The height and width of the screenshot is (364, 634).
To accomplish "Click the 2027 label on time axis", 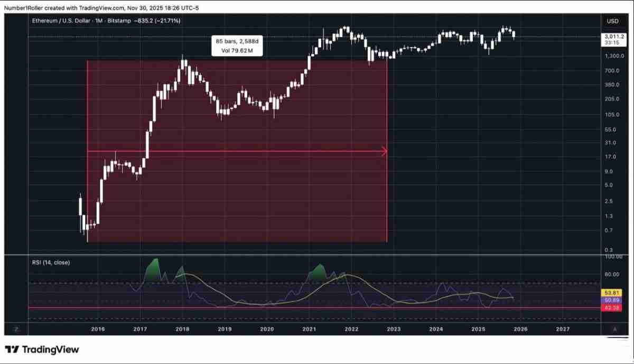I will [563, 329].
